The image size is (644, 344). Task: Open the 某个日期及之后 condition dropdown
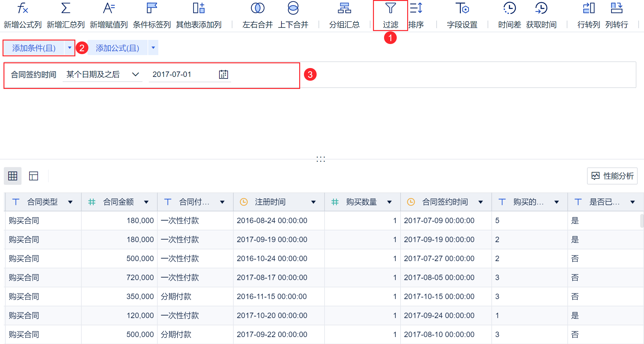pos(102,74)
